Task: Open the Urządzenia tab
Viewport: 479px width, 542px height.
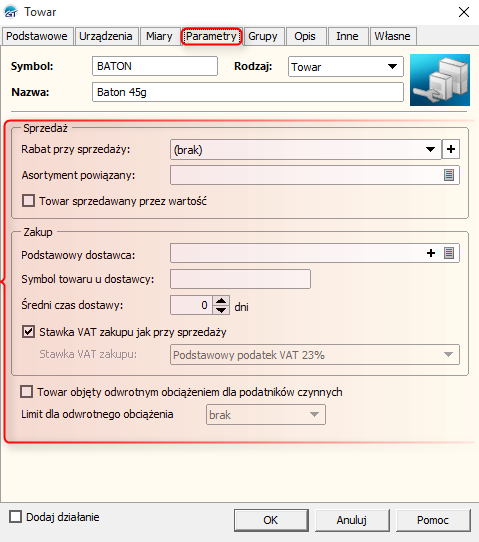Action: coord(106,36)
